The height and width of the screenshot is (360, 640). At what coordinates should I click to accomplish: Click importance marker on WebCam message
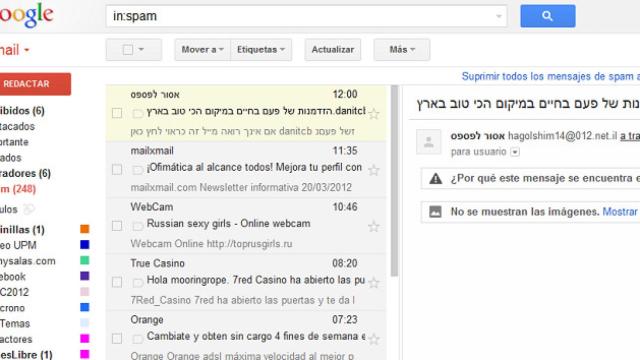[x=138, y=226]
